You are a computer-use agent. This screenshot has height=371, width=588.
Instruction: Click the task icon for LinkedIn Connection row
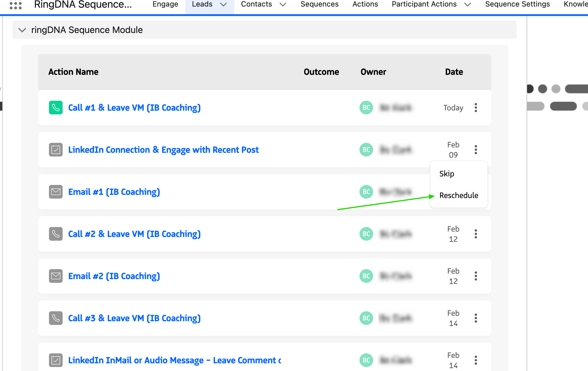pyautogui.click(x=56, y=150)
